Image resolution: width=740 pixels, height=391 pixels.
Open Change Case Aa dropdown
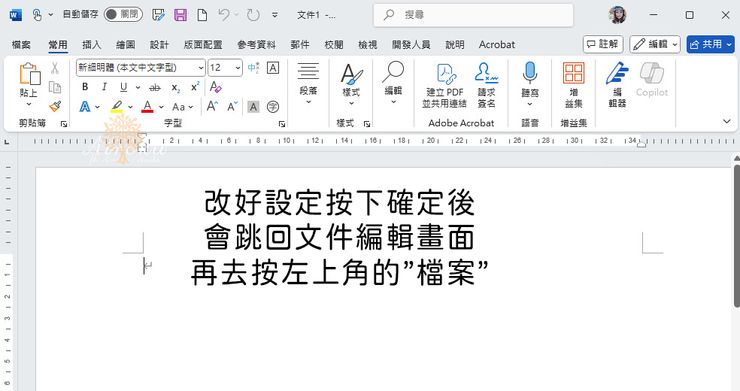(183, 107)
